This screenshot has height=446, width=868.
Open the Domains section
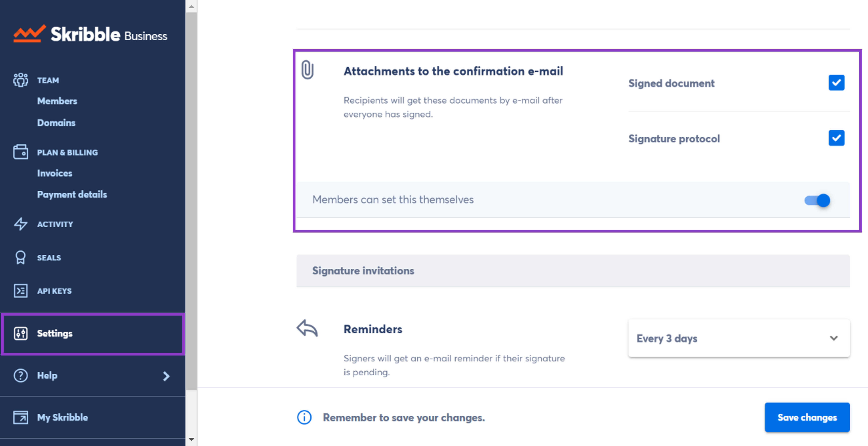pyautogui.click(x=56, y=123)
